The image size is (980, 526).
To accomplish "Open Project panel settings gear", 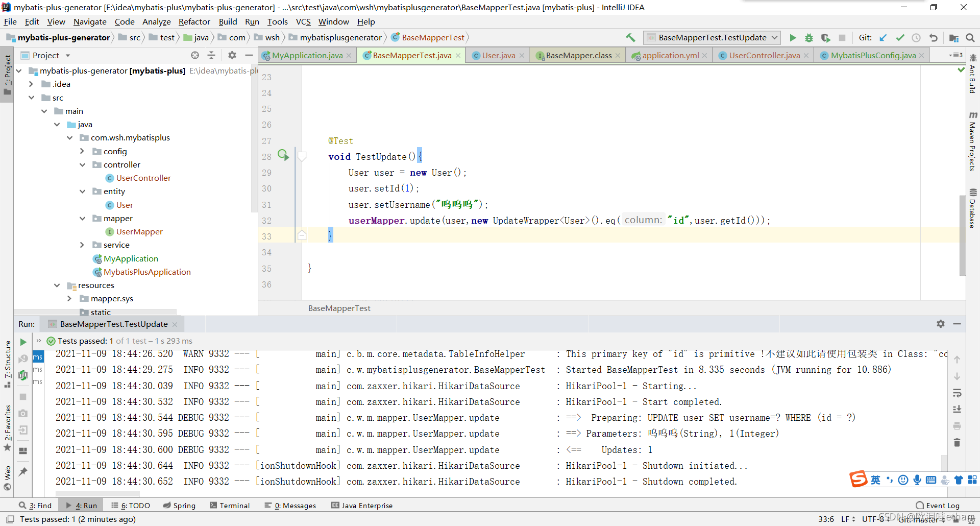I will pyautogui.click(x=232, y=55).
